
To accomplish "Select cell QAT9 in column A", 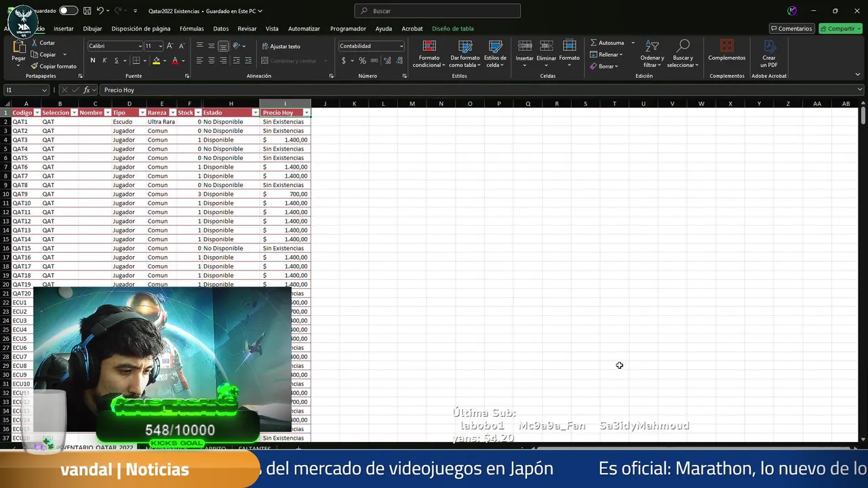I will coord(26,194).
